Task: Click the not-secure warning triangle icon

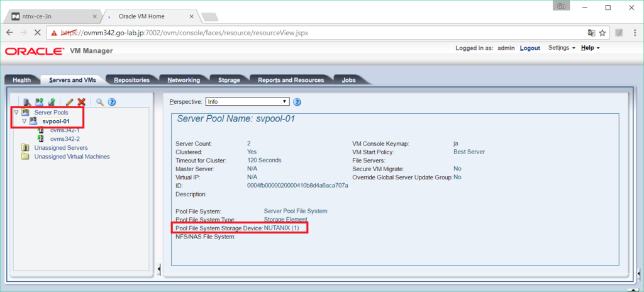Action: (54, 33)
